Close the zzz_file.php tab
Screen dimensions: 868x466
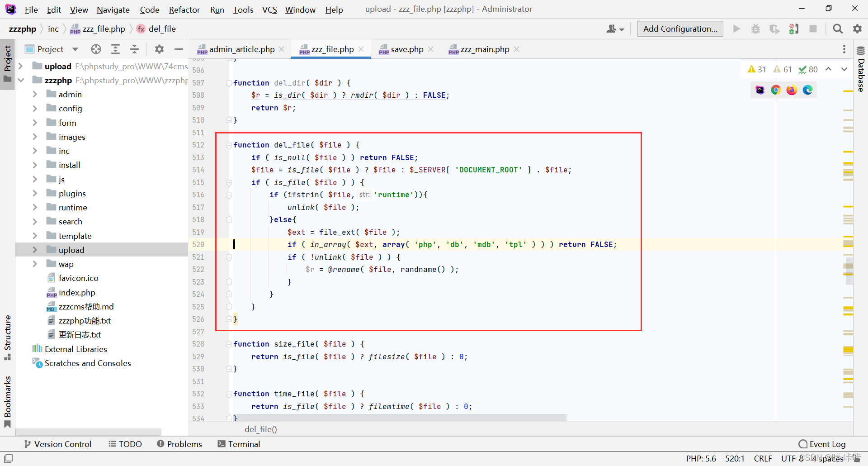point(361,49)
